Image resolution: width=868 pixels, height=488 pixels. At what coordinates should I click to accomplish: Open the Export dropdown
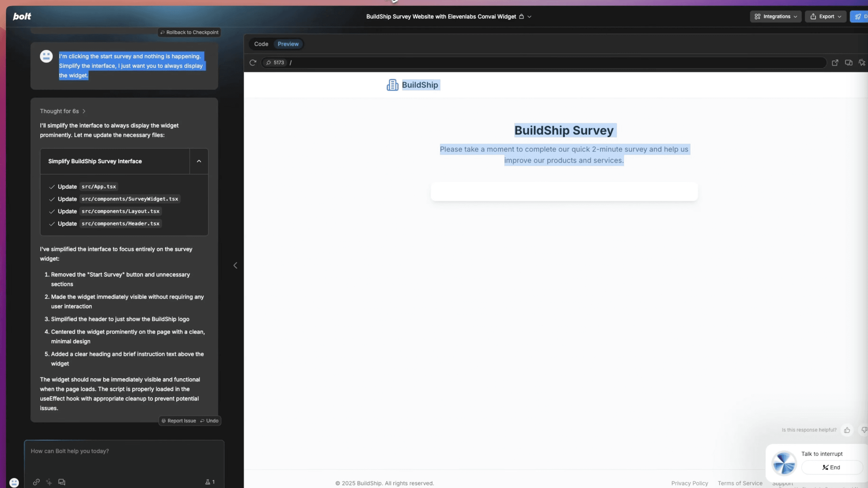tap(826, 16)
